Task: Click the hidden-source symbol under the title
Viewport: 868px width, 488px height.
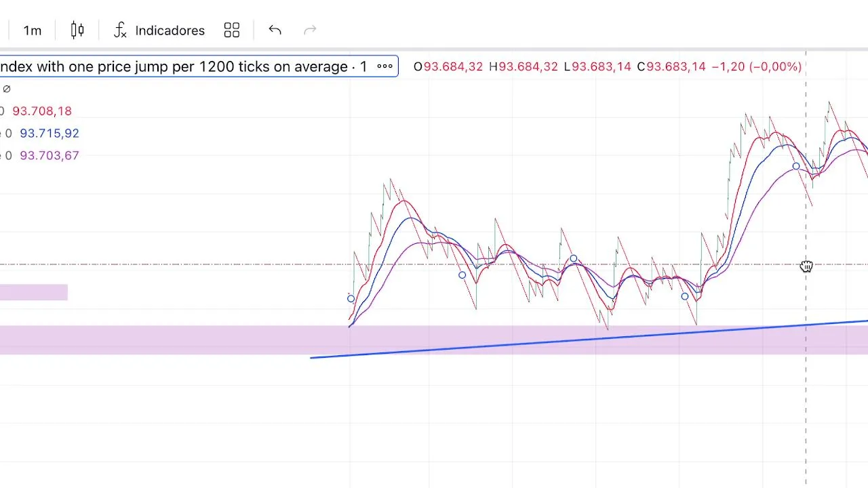Action: [7, 89]
